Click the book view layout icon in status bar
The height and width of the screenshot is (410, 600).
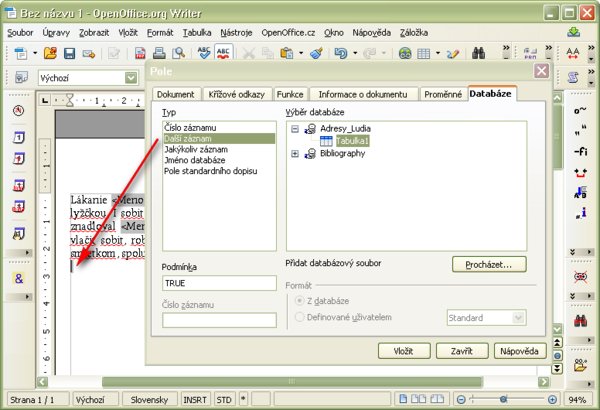click(x=437, y=399)
